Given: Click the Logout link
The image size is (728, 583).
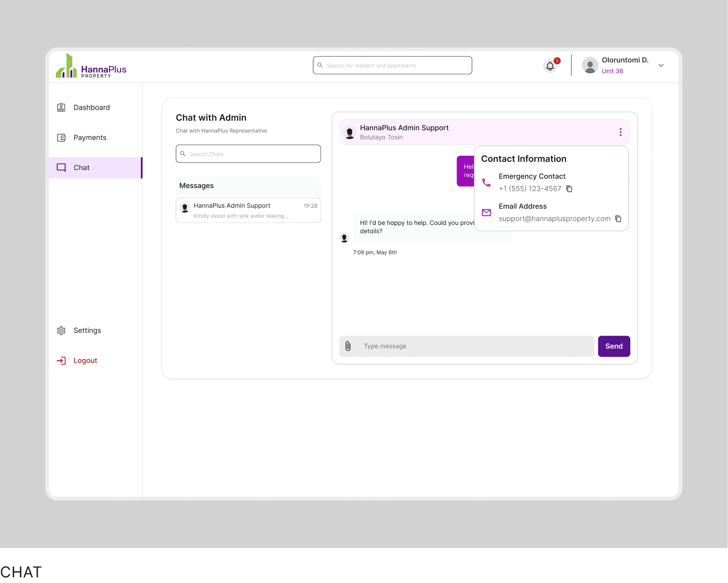Looking at the screenshot, I should click(x=85, y=361).
